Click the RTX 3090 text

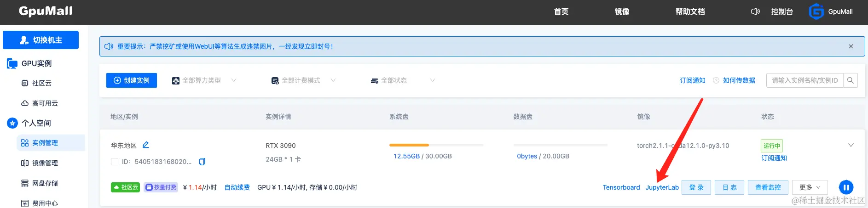[281, 146]
